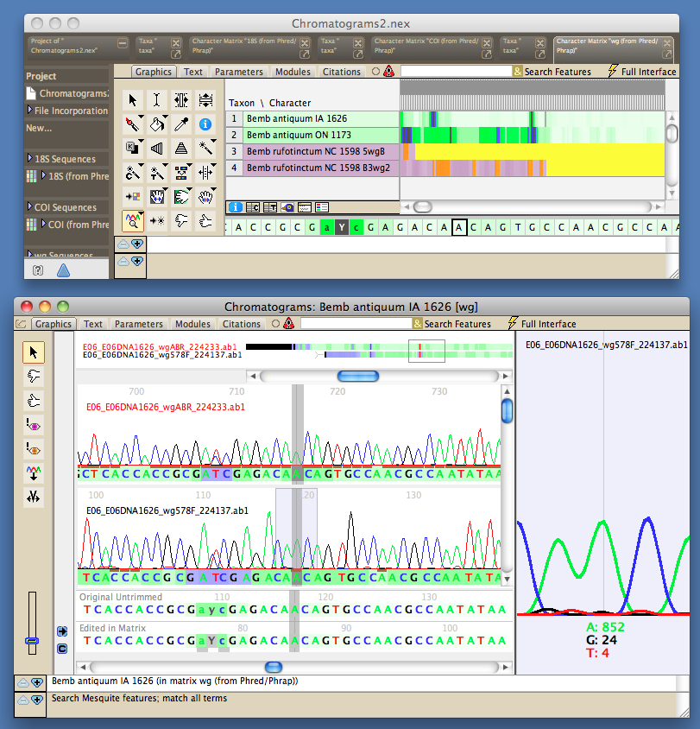
Task: Click the search field in the top window
Action: point(456,71)
